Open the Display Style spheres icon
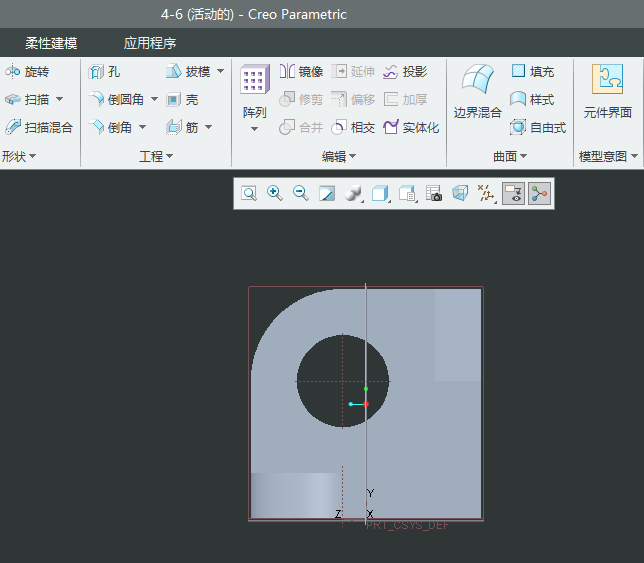Screen dimensions: 644x563 [x=353, y=193]
